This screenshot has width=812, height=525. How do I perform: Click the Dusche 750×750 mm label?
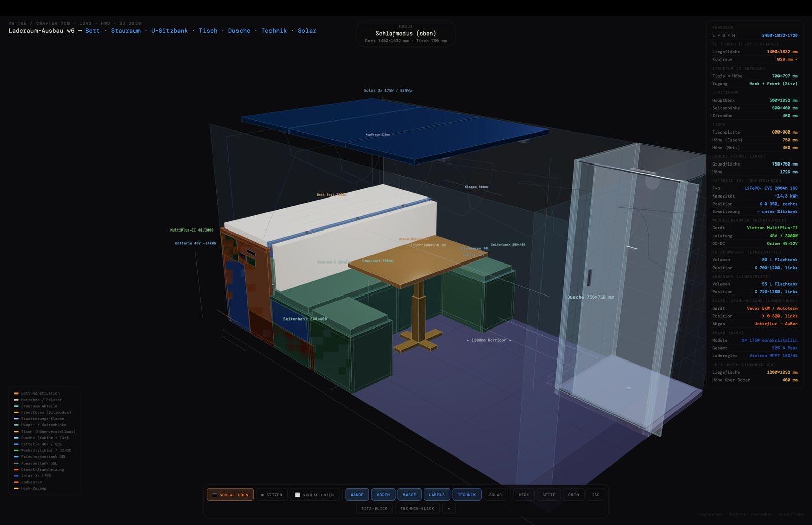coord(590,297)
